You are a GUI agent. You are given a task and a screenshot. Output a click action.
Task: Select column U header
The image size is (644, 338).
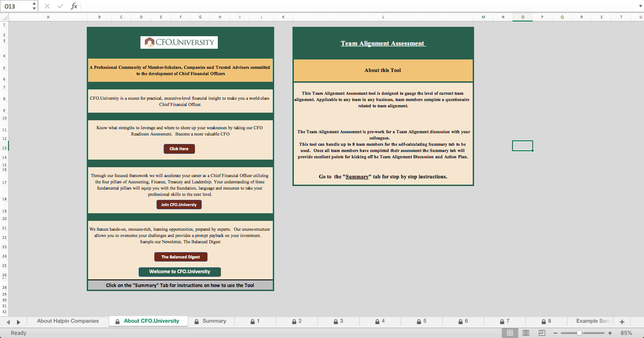[x=637, y=17]
